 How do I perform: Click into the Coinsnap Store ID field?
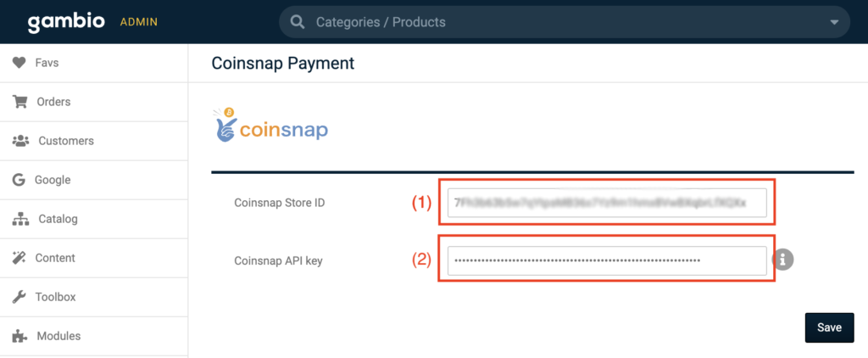pyautogui.click(x=607, y=203)
